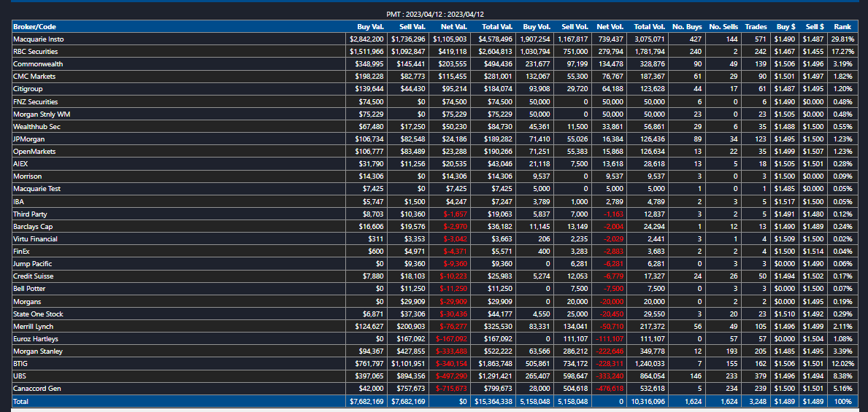Click Credit Suisse net value $-10,223
This screenshot has width=868, height=412.
(x=453, y=276)
